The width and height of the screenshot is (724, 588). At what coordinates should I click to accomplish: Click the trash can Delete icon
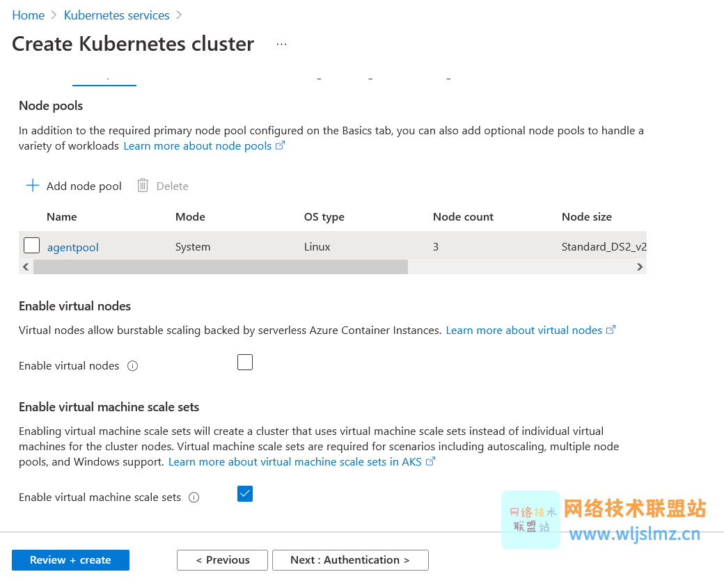coord(143,186)
